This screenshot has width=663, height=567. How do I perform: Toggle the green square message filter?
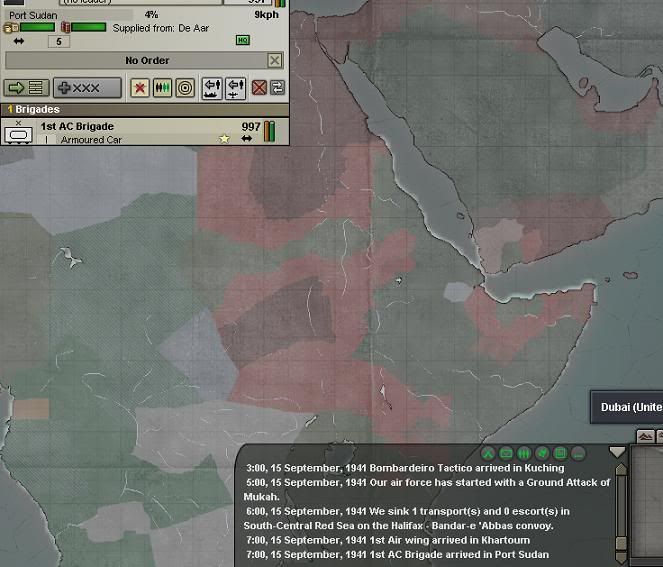(560, 454)
